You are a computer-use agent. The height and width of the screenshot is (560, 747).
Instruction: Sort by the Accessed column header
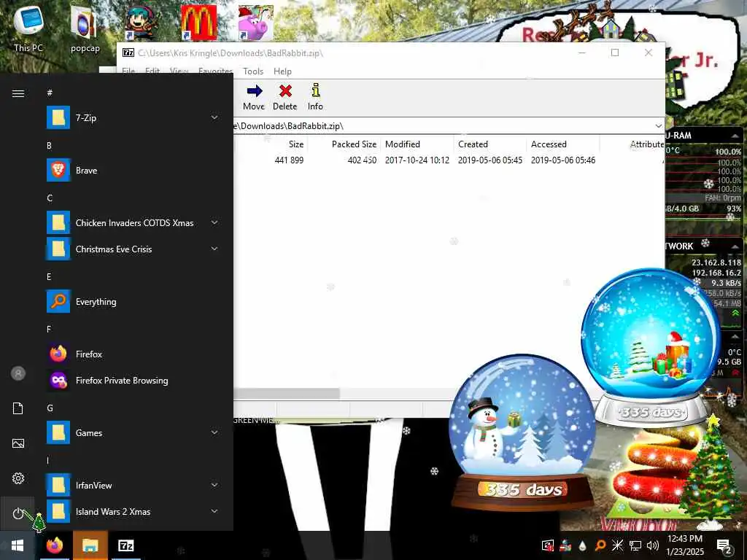tap(549, 144)
